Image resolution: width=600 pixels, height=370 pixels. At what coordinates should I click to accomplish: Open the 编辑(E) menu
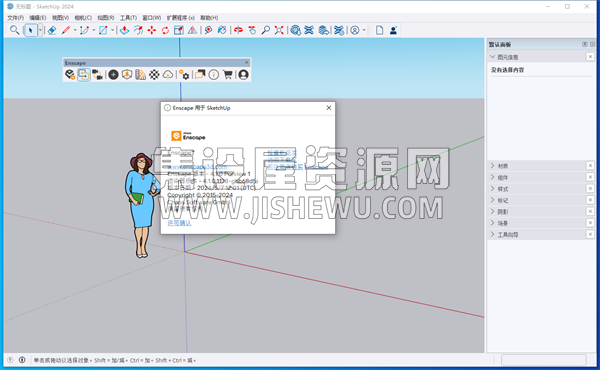pos(38,18)
